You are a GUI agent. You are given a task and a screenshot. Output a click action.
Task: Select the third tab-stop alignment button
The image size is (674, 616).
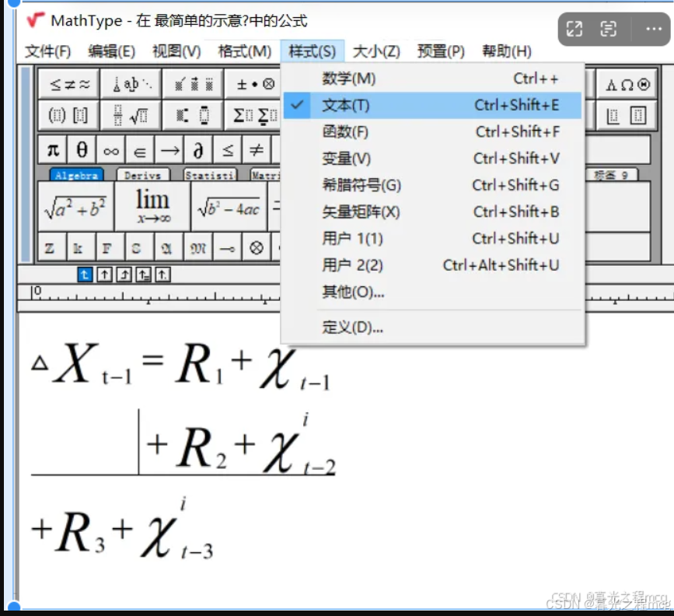pos(124,275)
